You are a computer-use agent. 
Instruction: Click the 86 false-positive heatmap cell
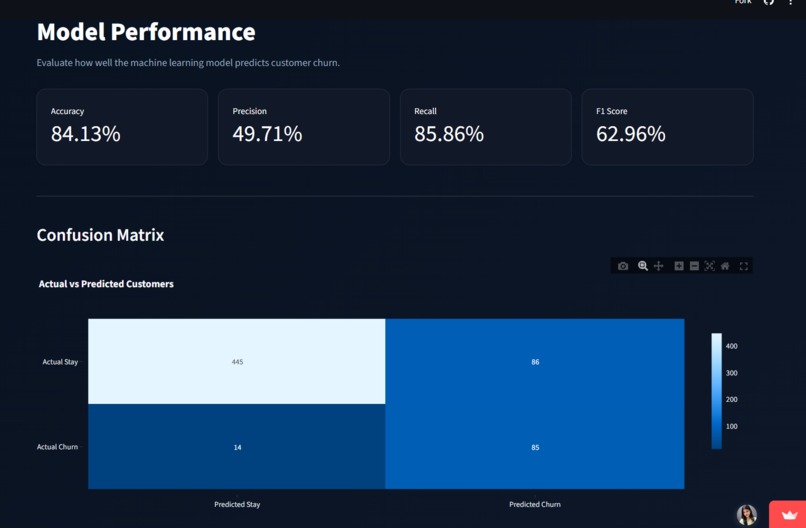535,361
